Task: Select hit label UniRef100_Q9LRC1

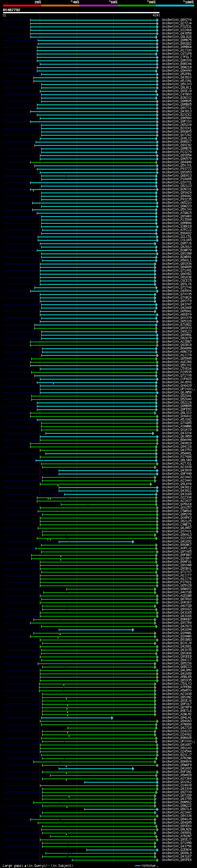Action: 177,88
